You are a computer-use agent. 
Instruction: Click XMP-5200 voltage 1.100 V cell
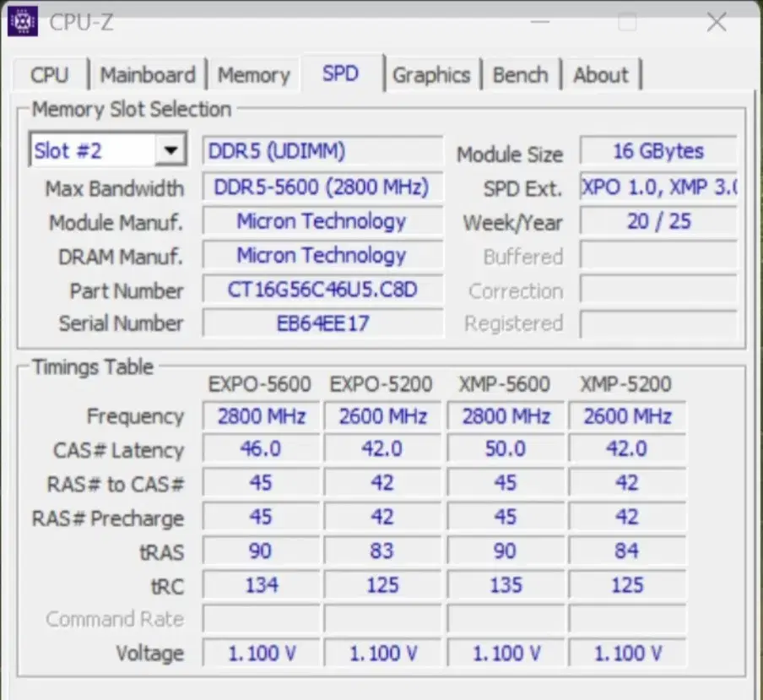(x=627, y=653)
